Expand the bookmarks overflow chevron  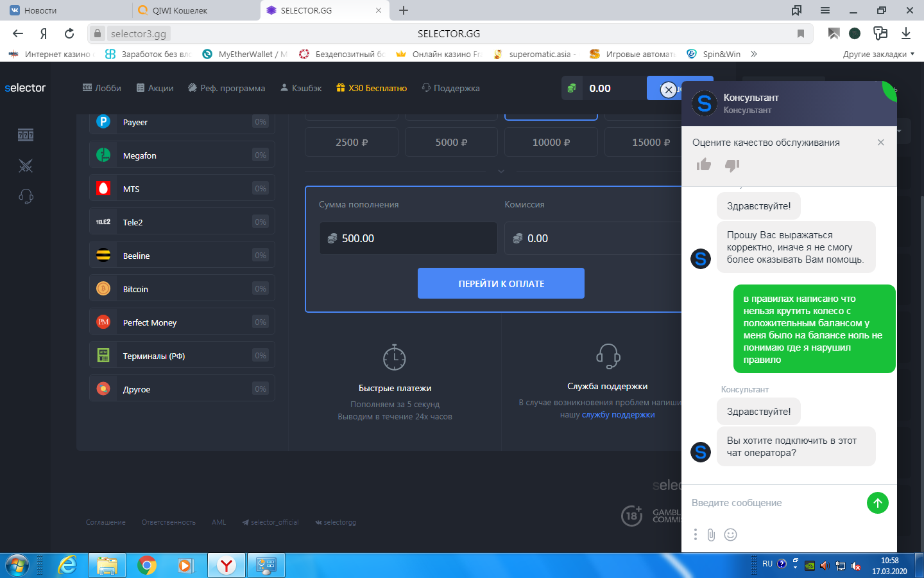coord(754,54)
